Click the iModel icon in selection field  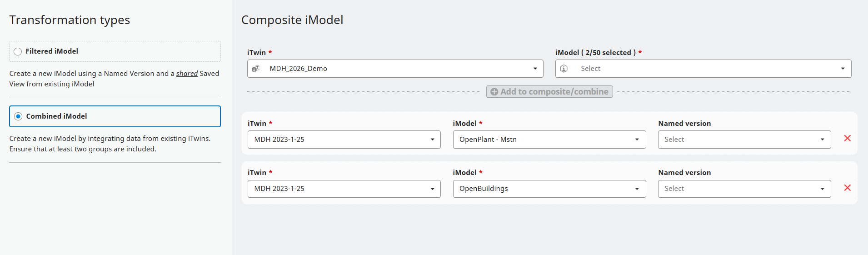click(564, 69)
